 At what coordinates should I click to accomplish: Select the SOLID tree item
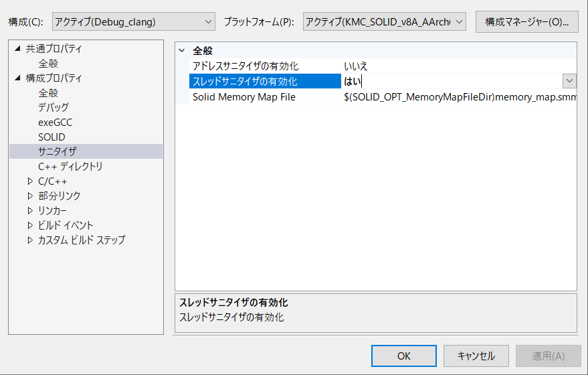[52, 137]
